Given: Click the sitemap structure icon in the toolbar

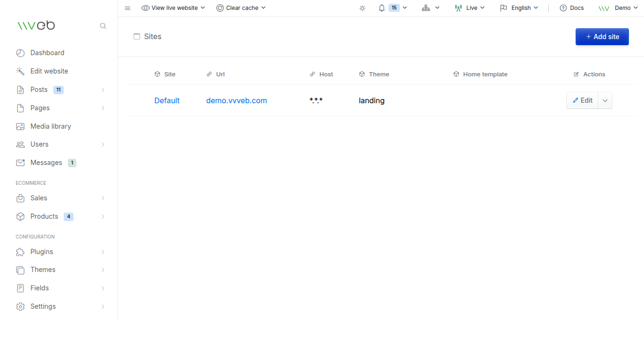Looking at the screenshot, I should [x=426, y=8].
